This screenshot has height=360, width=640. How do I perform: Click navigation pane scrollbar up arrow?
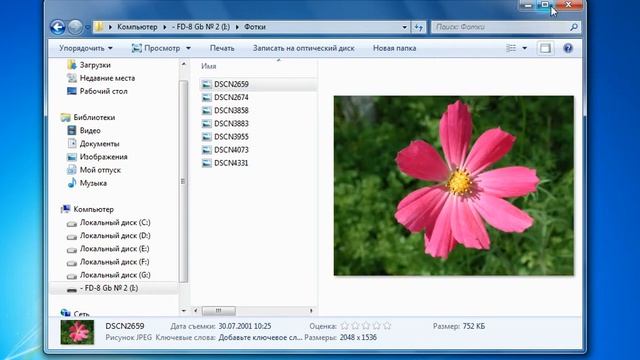pyautogui.click(x=184, y=64)
